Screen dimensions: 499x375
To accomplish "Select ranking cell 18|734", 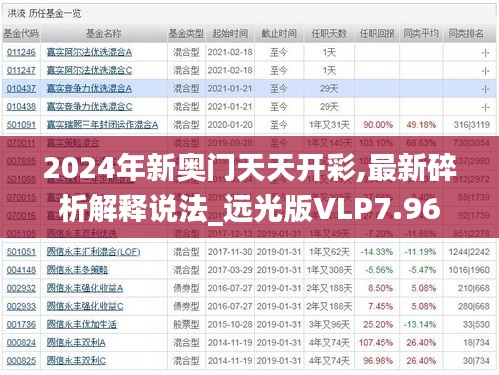I will tap(476, 342).
